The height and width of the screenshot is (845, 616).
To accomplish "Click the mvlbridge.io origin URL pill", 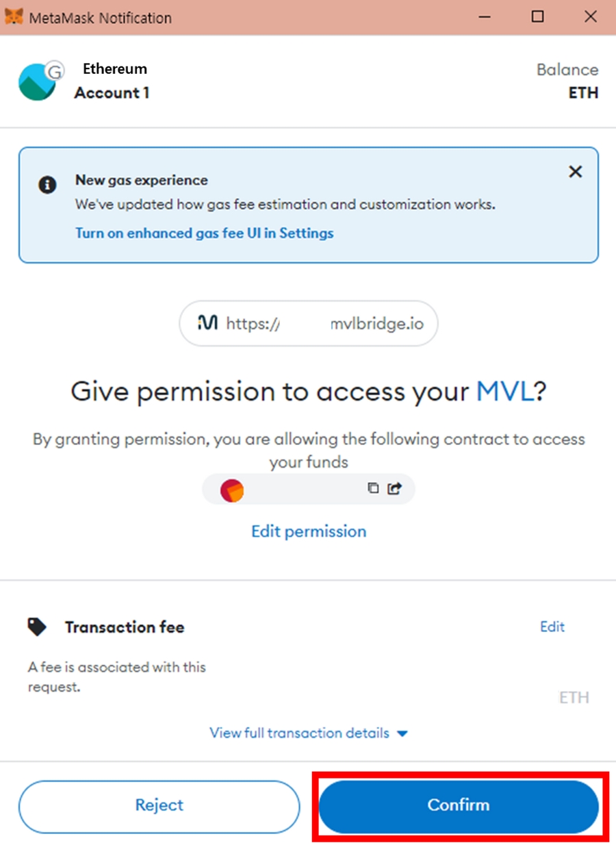I will [x=309, y=323].
